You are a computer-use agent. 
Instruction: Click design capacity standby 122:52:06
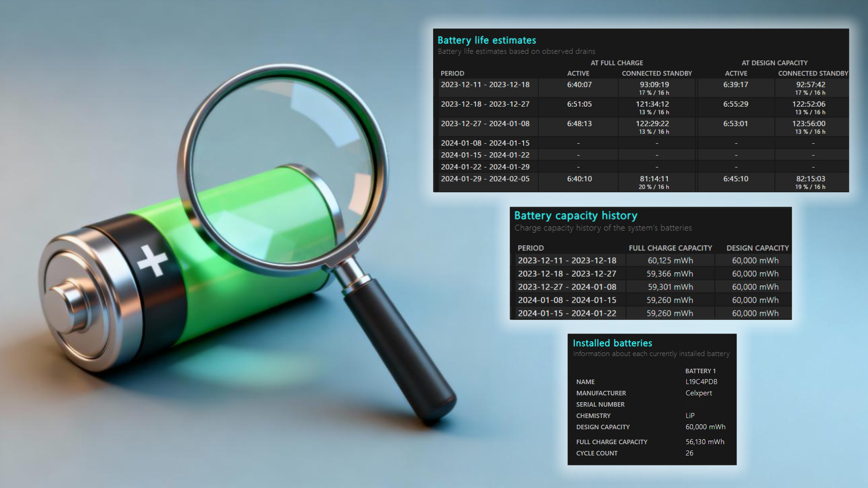tap(809, 104)
